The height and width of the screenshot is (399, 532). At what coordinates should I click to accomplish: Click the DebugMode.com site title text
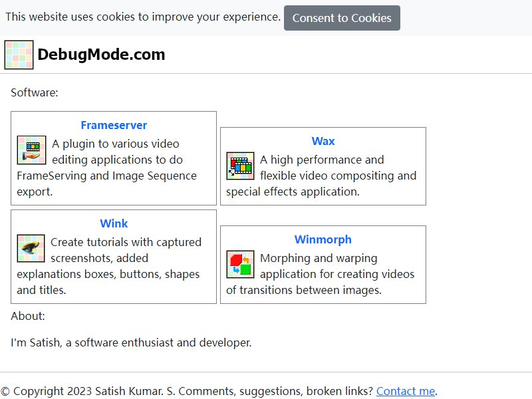point(101,55)
